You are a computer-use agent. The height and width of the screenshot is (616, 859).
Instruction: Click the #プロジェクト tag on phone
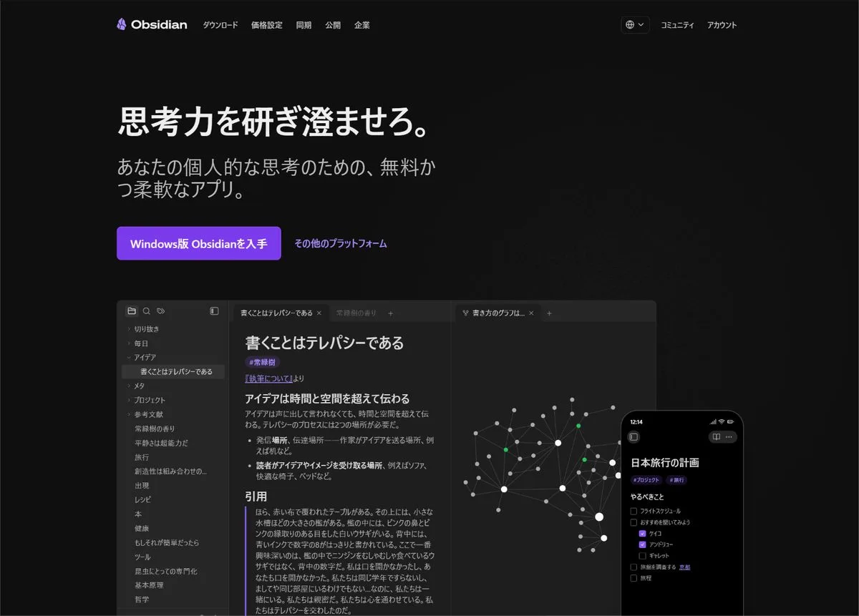pyautogui.click(x=646, y=480)
